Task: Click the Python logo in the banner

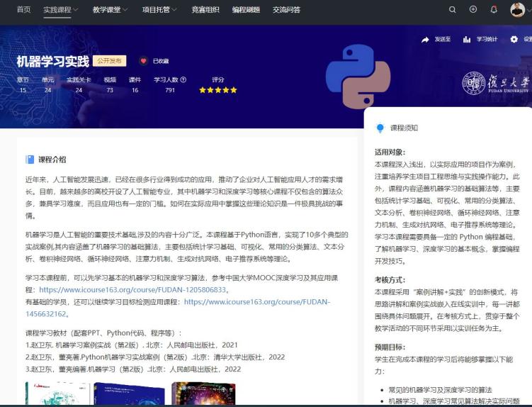Action: (358, 77)
